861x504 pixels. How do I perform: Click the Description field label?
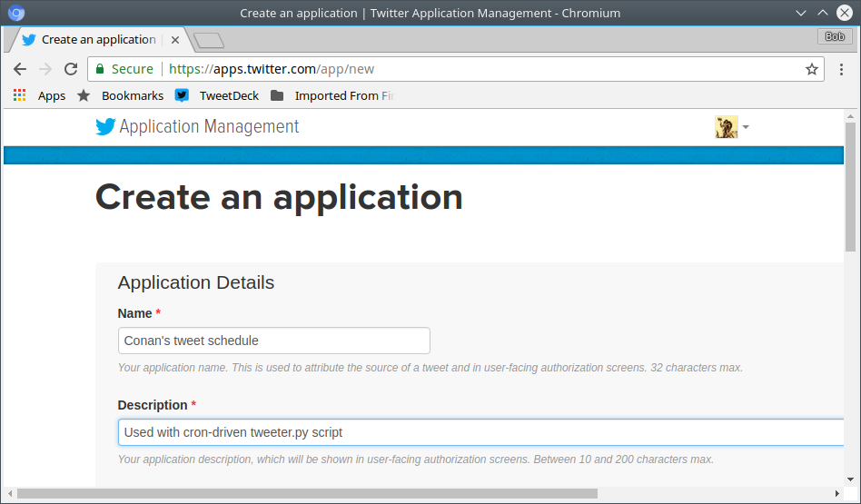pyautogui.click(x=153, y=405)
